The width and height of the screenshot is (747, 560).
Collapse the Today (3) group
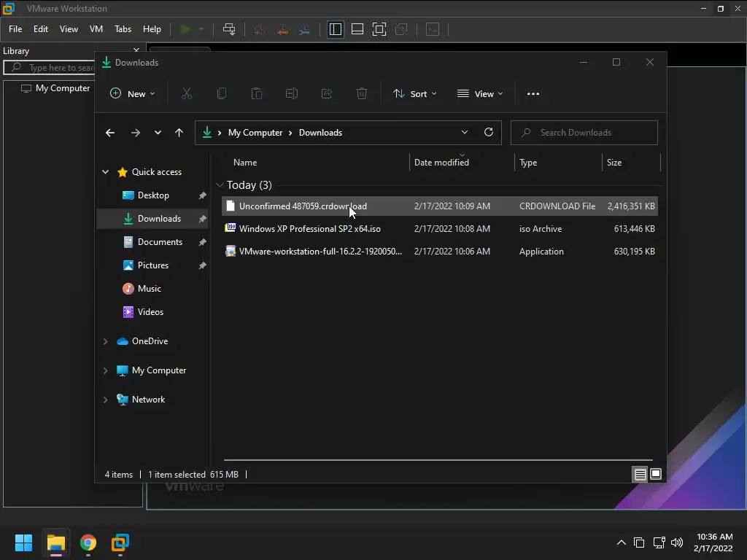click(x=220, y=184)
